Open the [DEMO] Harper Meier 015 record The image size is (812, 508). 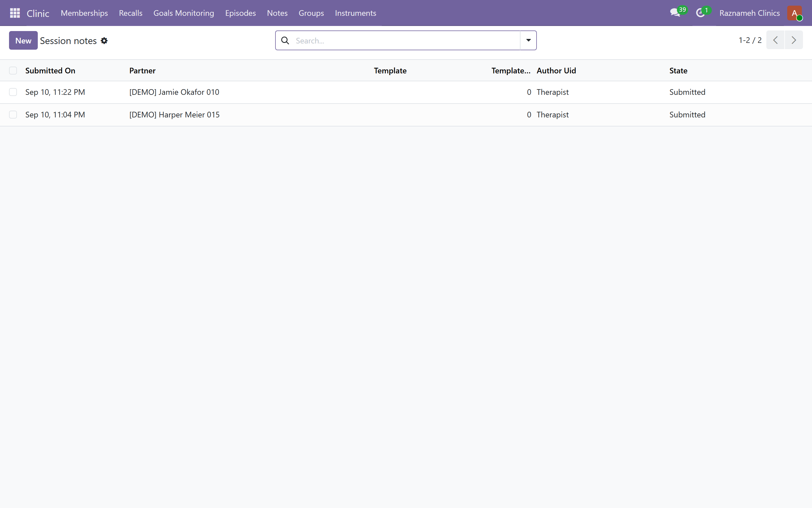(175, 115)
